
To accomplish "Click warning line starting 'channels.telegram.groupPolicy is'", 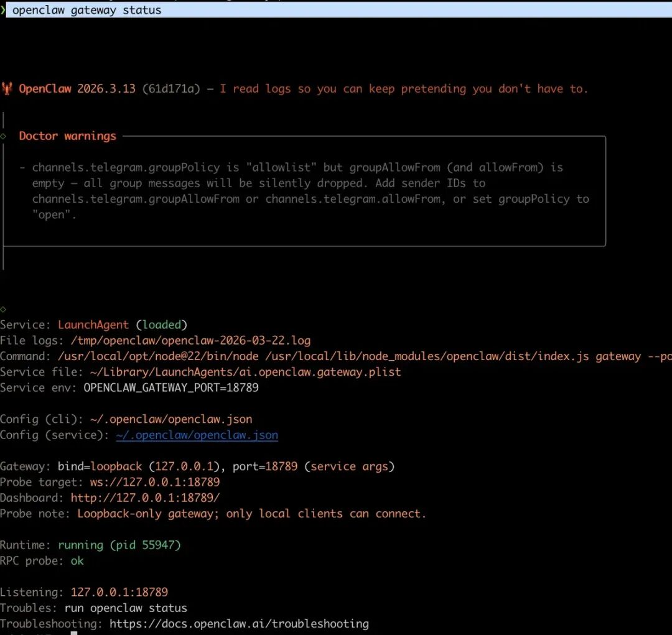I will 297,167.
